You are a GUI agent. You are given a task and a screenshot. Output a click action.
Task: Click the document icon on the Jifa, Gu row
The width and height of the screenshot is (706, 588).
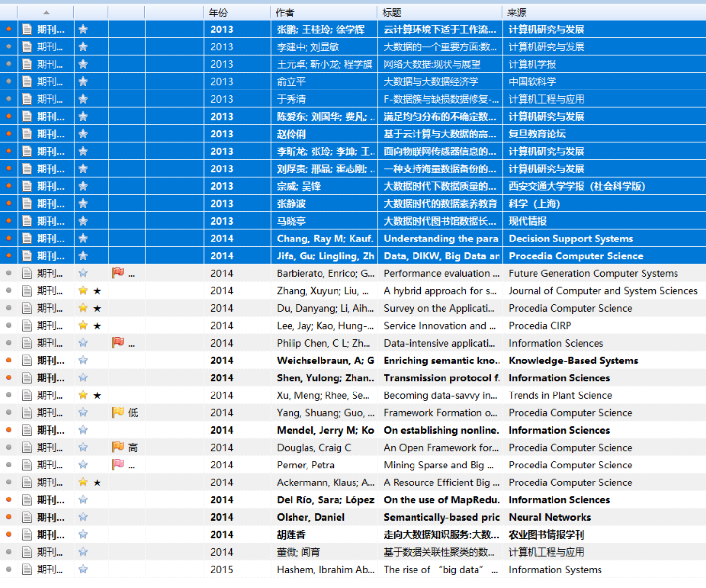click(28, 256)
